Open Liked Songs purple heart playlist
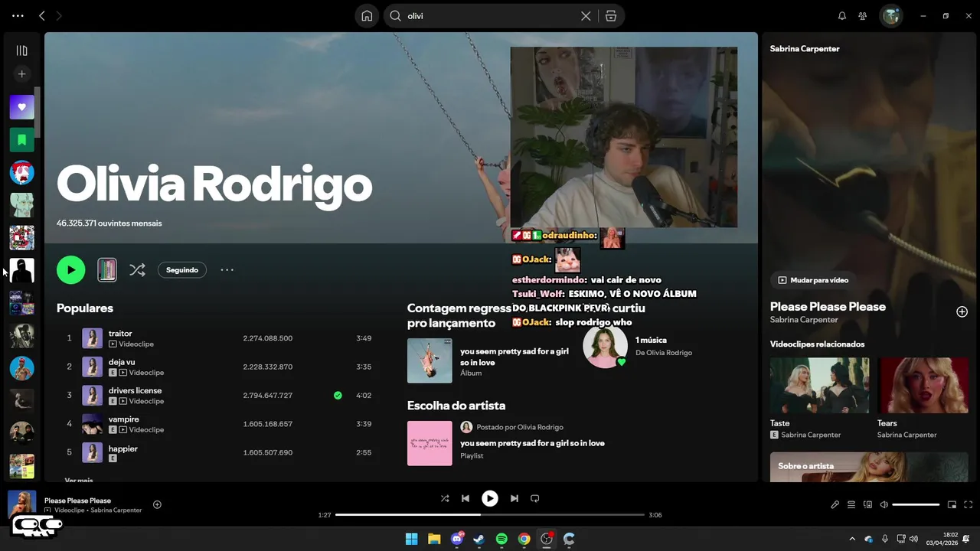Viewport: 980px width, 551px height. coord(21,107)
